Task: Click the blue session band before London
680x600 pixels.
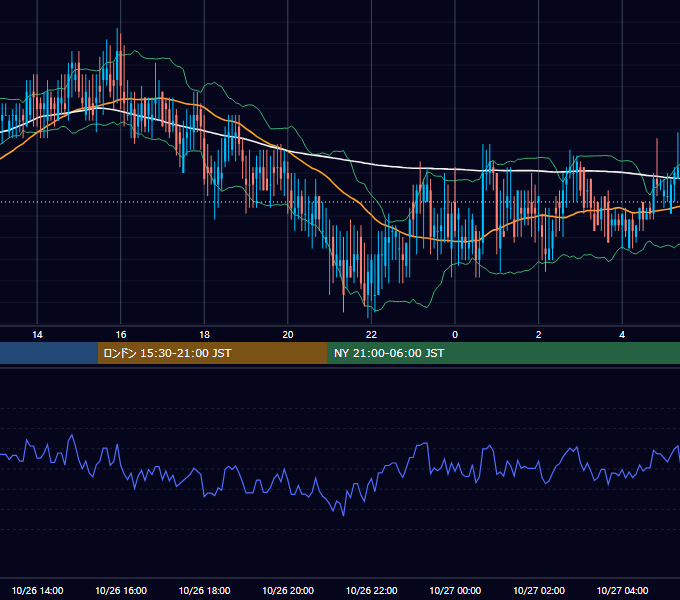Action: (49, 353)
